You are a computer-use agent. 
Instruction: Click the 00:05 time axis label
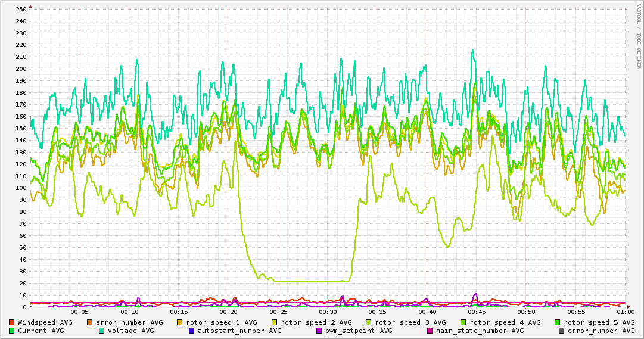(79, 312)
